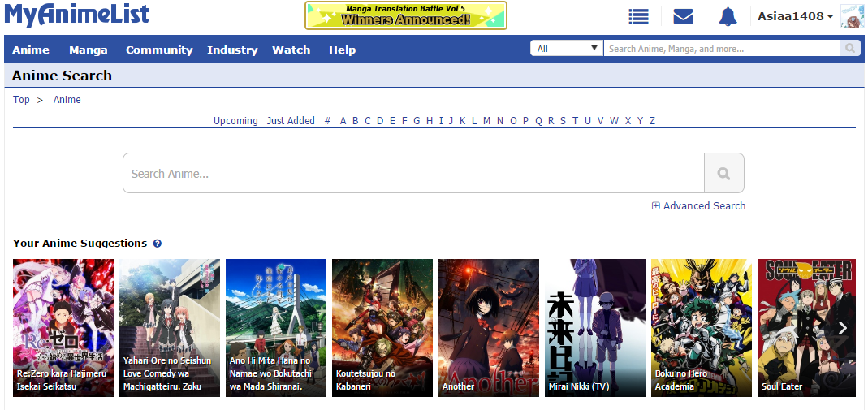Filter anime by letter U
The image size is (868, 410).
tap(587, 121)
